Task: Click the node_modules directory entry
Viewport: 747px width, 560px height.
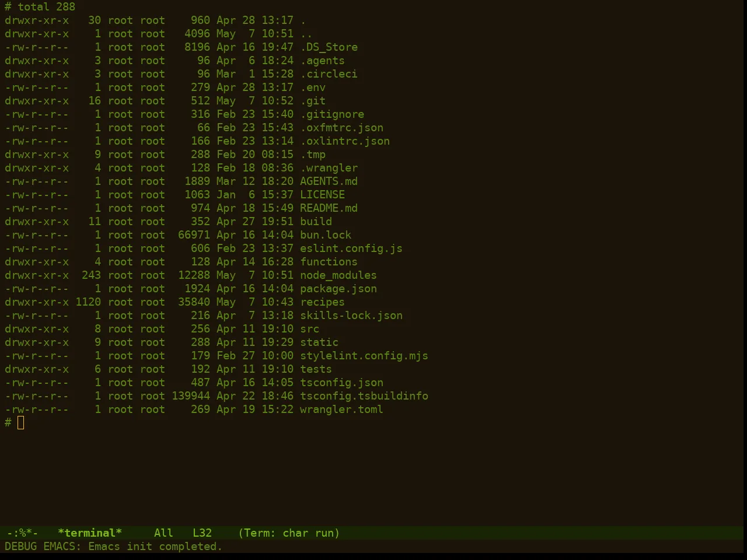Action: coord(338,275)
